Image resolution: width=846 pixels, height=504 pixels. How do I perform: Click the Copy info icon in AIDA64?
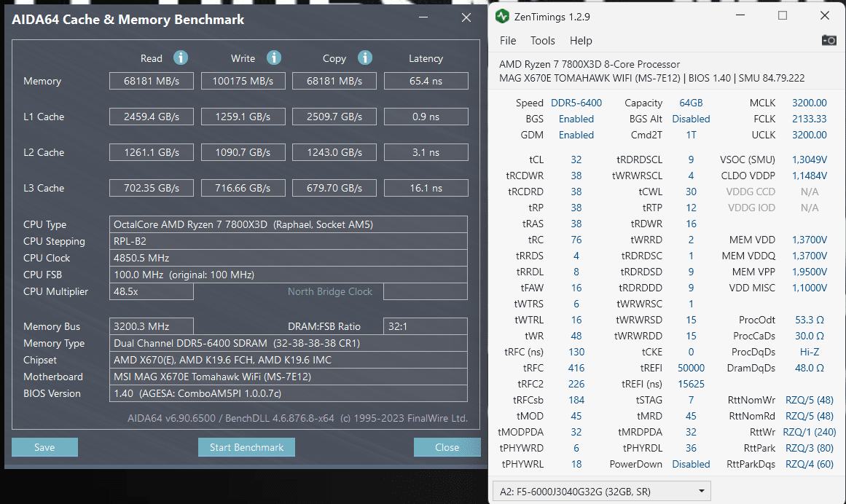point(365,58)
